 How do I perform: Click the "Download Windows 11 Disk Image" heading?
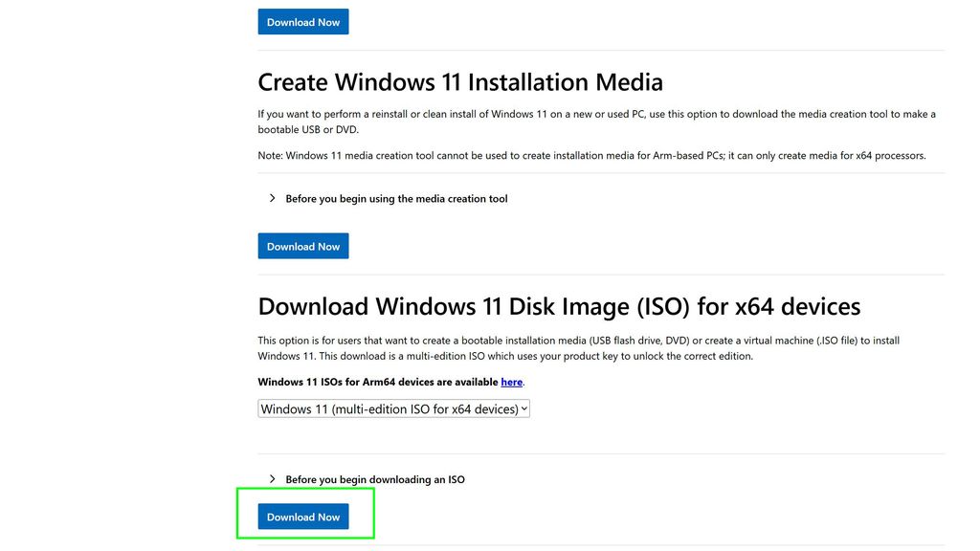tap(559, 305)
